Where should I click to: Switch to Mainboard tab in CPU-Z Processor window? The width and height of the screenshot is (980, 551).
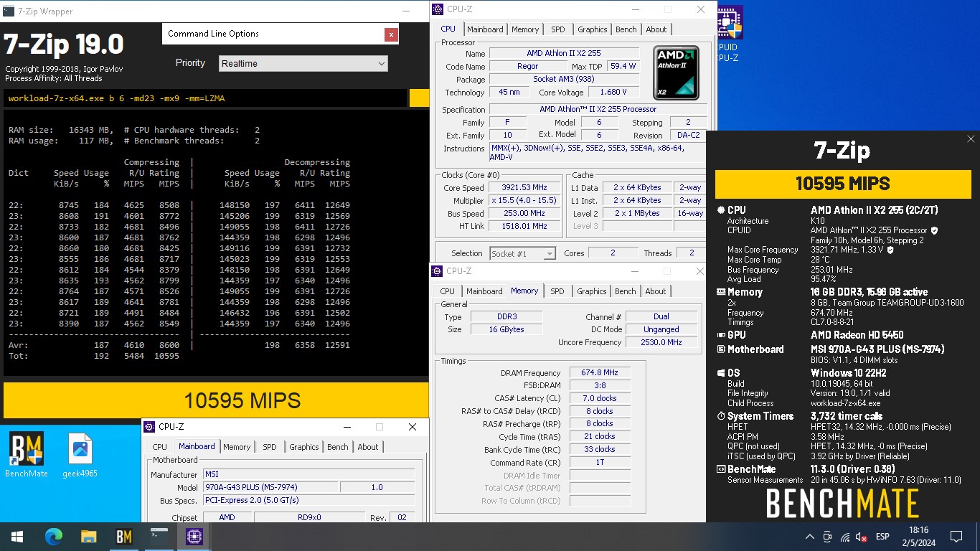coord(485,29)
